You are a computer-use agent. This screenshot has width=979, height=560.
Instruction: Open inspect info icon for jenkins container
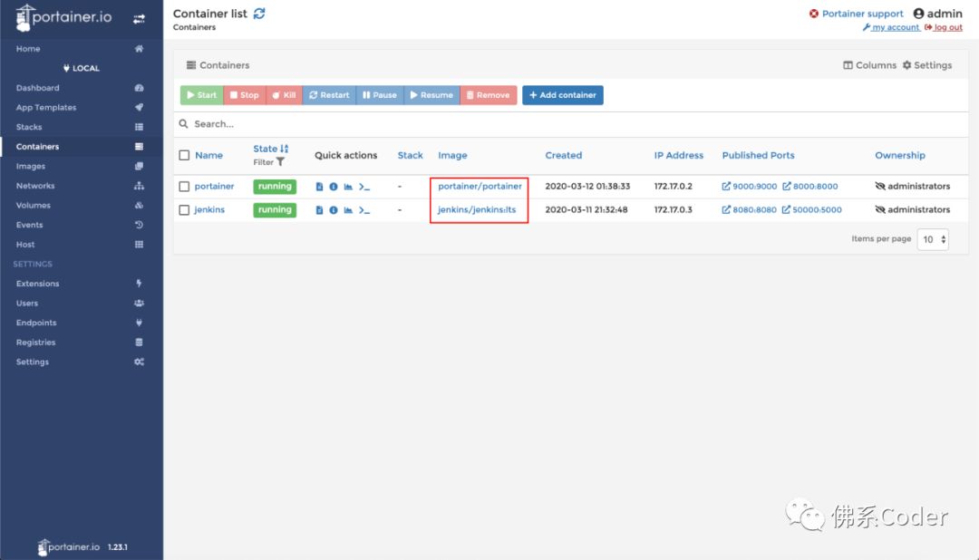[334, 210]
